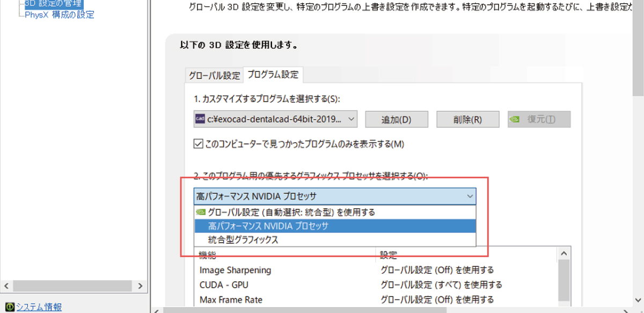Click the 削除(R) button

pos(467,119)
